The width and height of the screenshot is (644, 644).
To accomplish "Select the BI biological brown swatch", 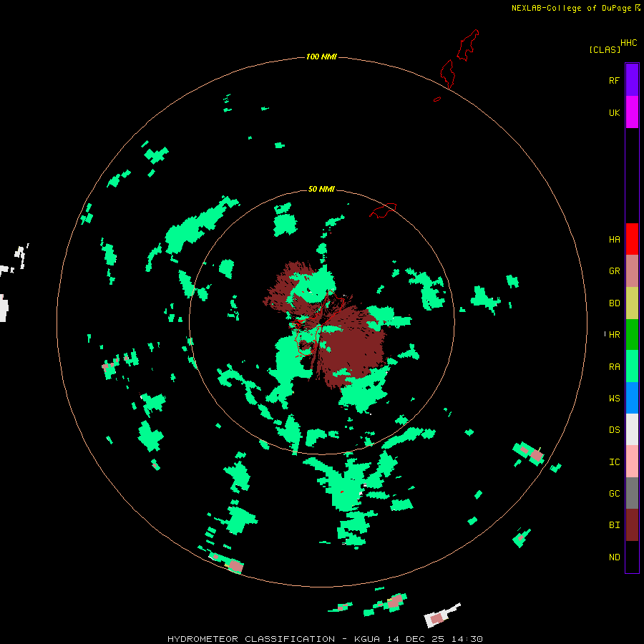I will coord(632,525).
